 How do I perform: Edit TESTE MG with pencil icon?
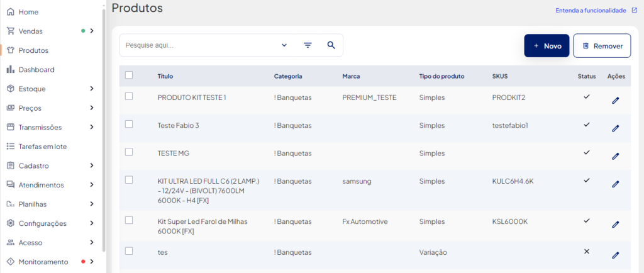tap(615, 156)
